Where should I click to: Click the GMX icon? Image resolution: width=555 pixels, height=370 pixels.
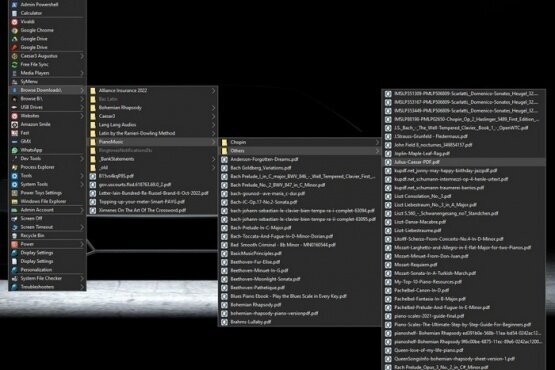[x=15, y=141]
